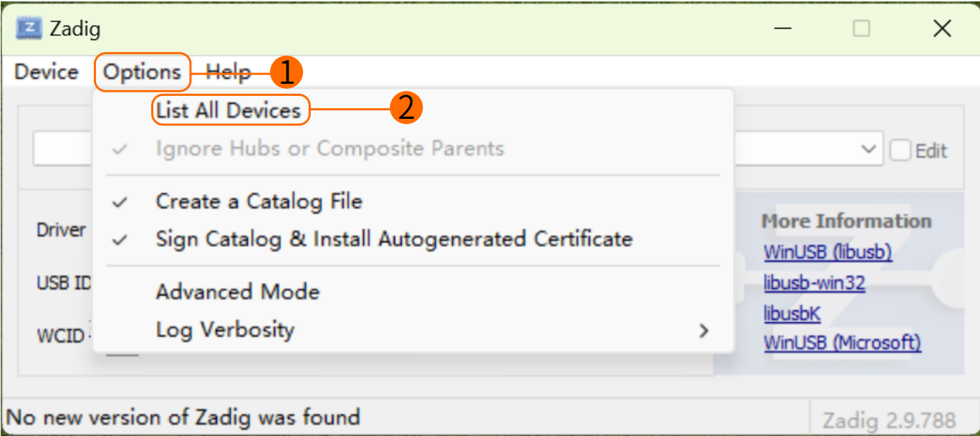Viewport: 980px width, 436px height.
Task: Open the libusb-win32 link
Action: (815, 284)
